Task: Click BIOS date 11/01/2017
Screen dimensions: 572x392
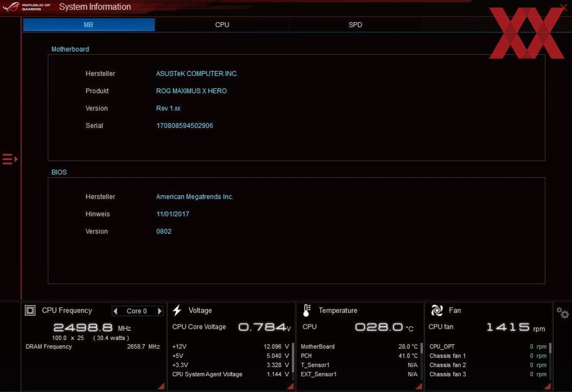Action: (173, 214)
